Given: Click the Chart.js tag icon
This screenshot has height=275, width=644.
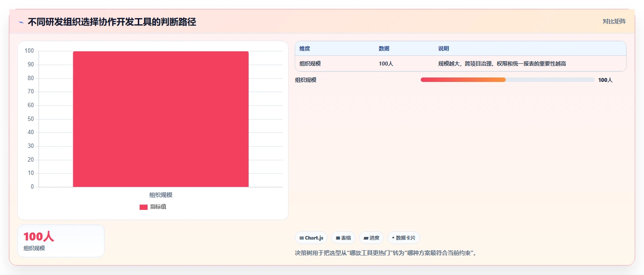Looking at the screenshot, I should click(x=302, y=238).
